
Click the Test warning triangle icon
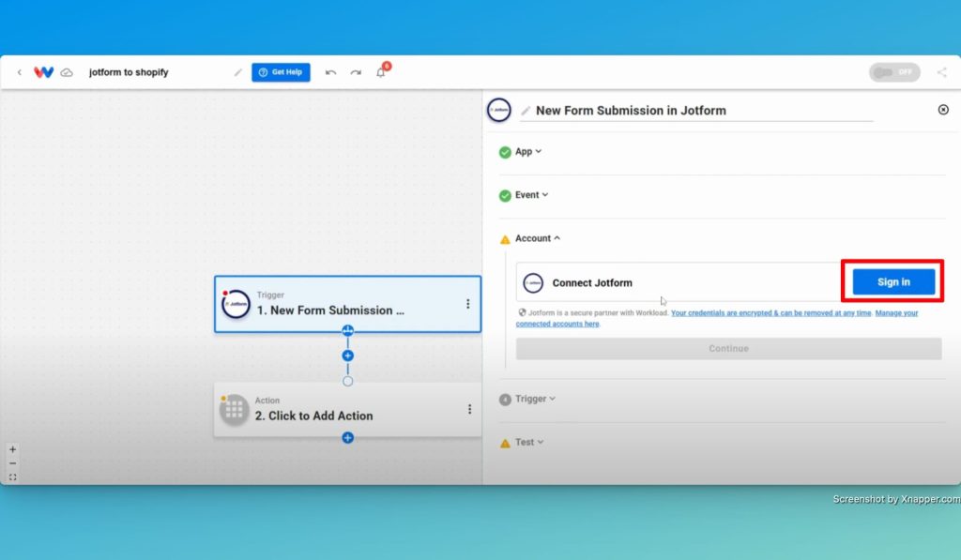click(x=505, y=443)
